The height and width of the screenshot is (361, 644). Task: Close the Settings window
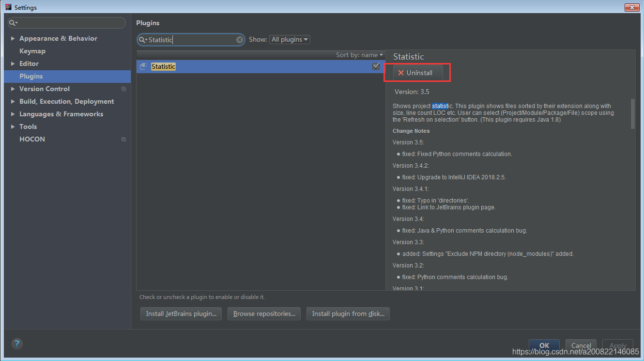(632, 7)
